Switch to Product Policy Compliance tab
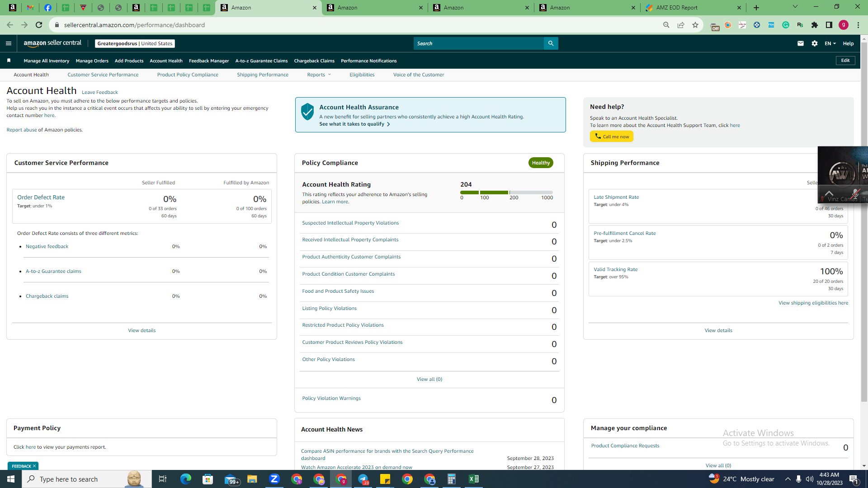868x488 pixels. 188,75
